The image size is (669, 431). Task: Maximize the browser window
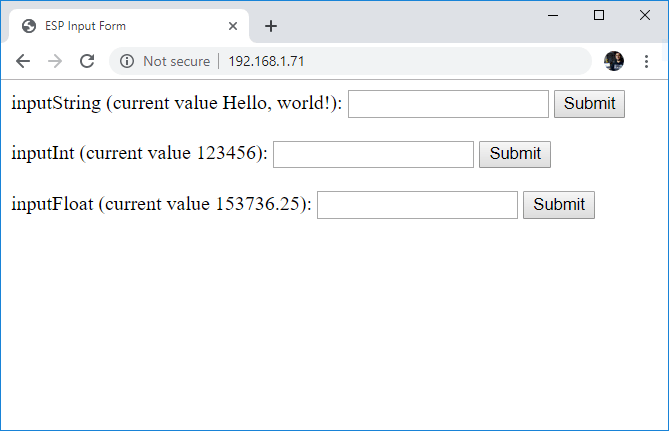point(599,15)
